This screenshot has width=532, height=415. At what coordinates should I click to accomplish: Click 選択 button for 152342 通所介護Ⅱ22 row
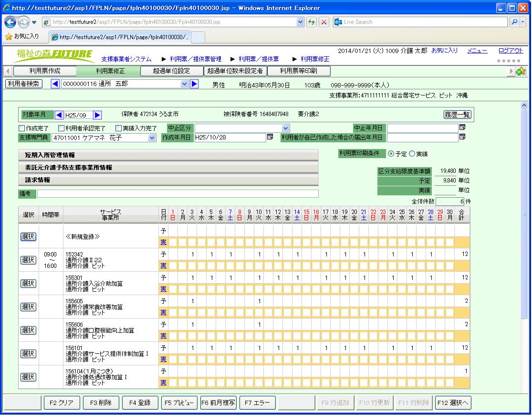28,260
